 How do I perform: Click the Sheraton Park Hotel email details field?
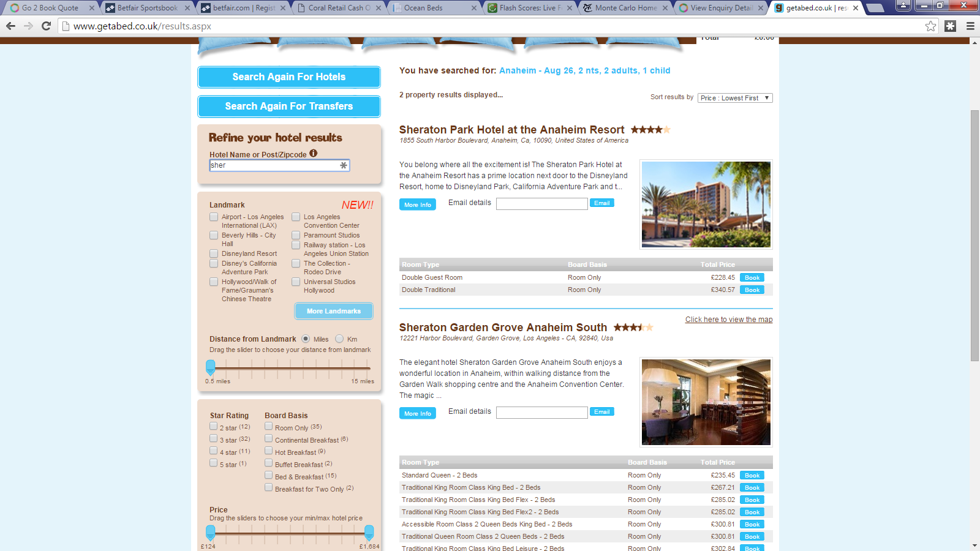point(542,204)
